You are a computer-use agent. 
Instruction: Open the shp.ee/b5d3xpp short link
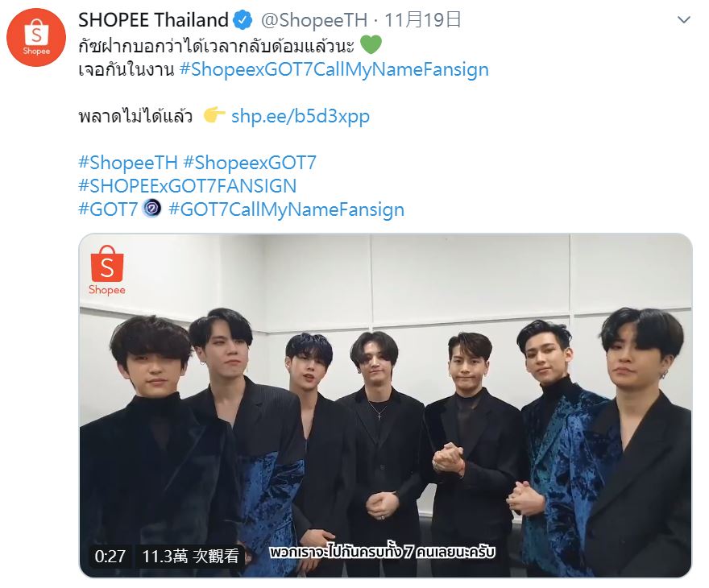301,116
